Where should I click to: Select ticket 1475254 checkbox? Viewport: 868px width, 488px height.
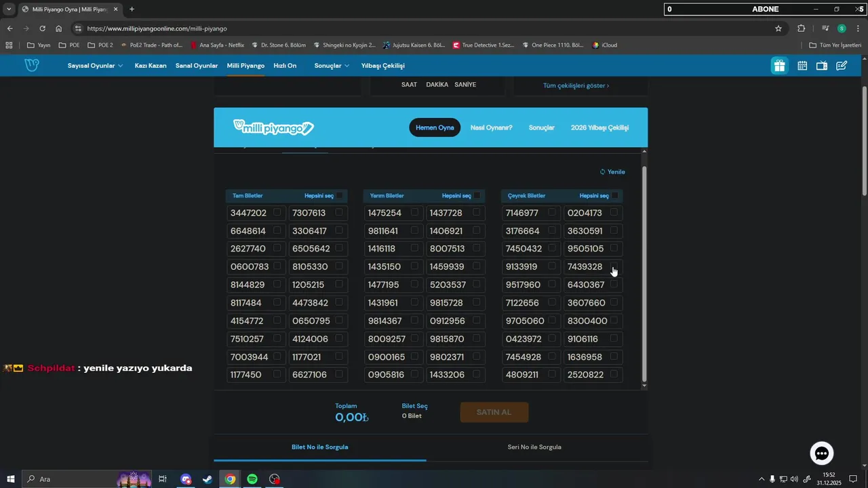click(x=415, y=212)
